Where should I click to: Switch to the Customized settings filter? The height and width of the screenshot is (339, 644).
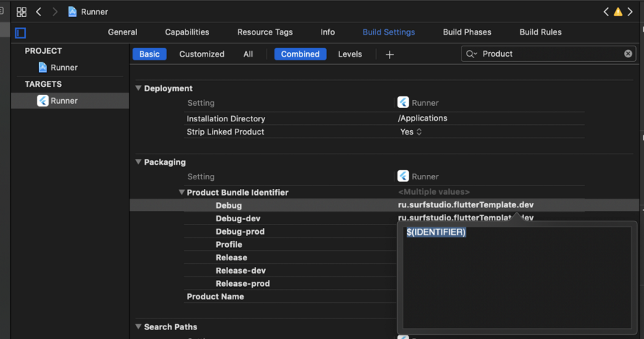tap(202, 54)
